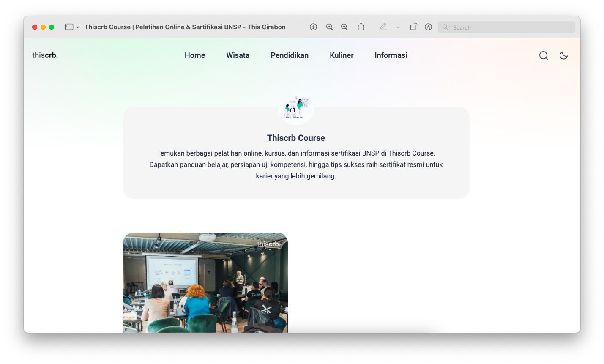Viewport: 604px width, 364px height.
Task: Expand the sidebar view options chevron
Action: click(x=77, y=27)
